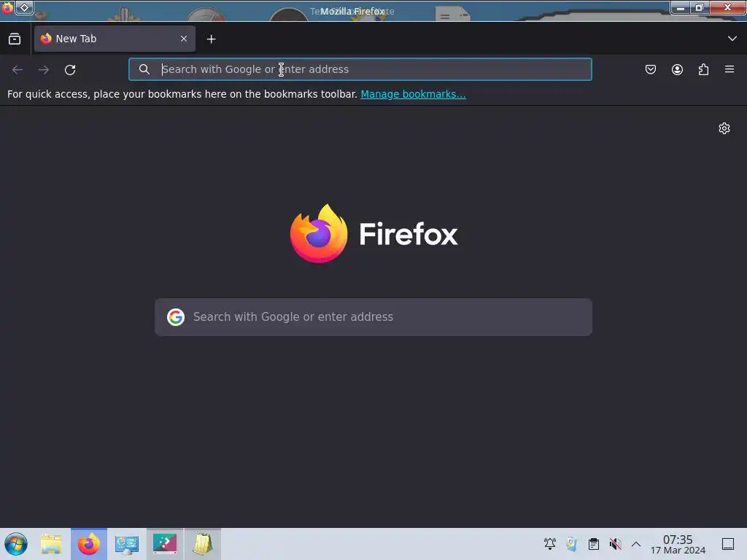Open the system settings taskbar app

127,544
